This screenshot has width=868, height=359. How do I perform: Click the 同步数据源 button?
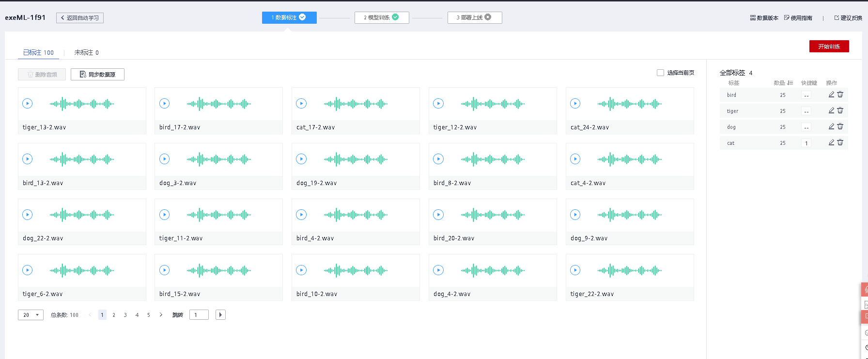(x=97, y=74)
